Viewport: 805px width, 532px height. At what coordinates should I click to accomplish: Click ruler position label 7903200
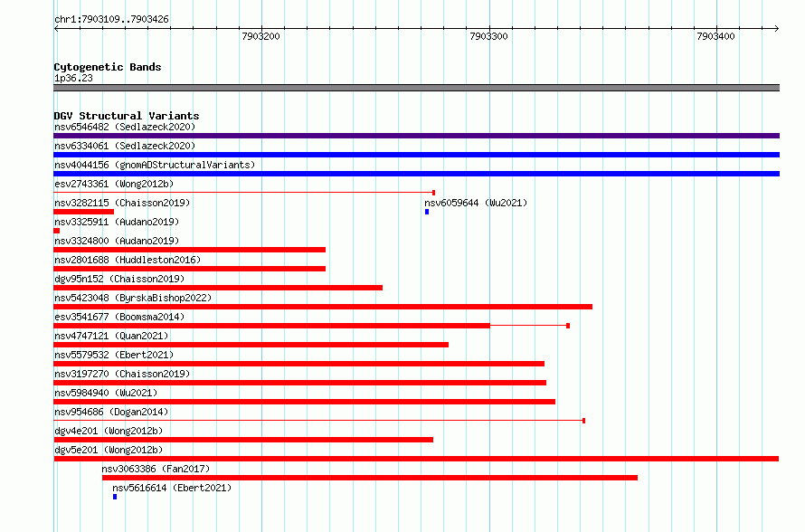pyautogui.click(x=260, y=36)
